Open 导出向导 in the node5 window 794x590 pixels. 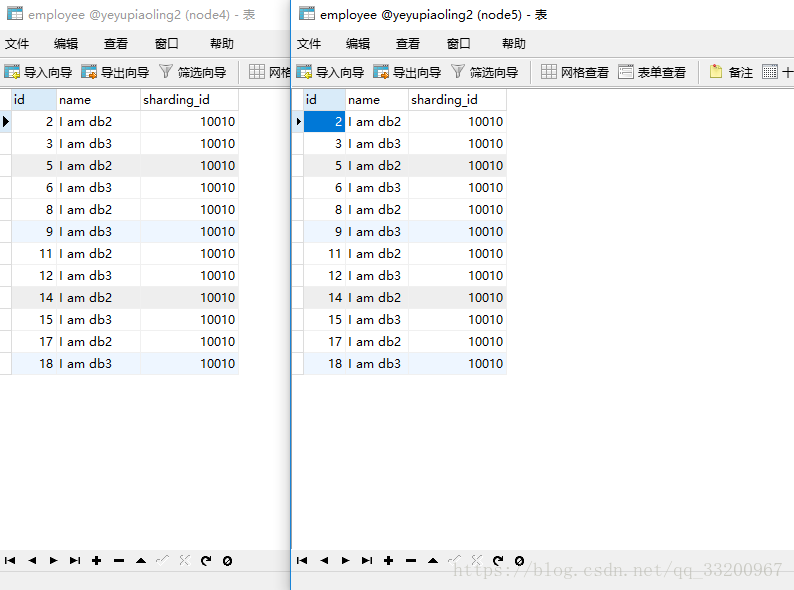[x=409, y=72]
